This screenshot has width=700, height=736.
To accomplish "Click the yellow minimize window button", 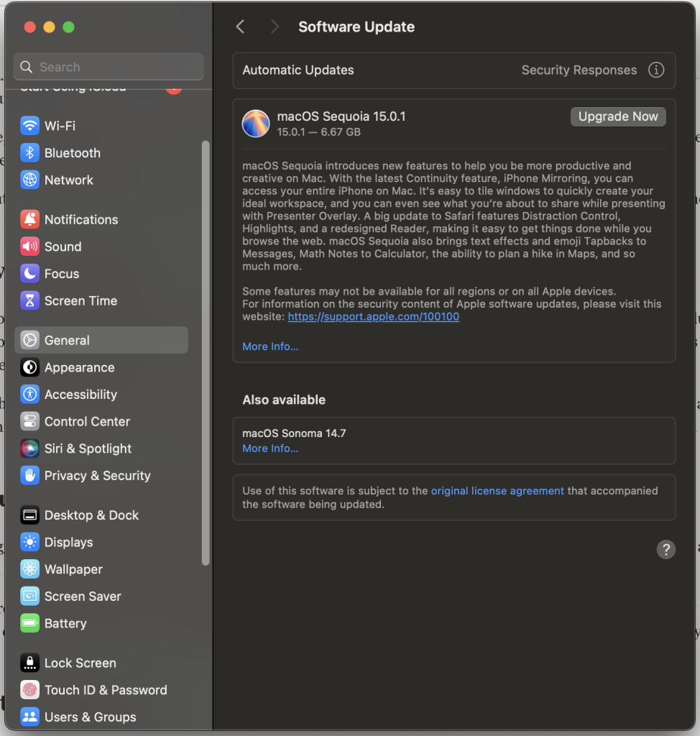I will click(x=50, y=27).
